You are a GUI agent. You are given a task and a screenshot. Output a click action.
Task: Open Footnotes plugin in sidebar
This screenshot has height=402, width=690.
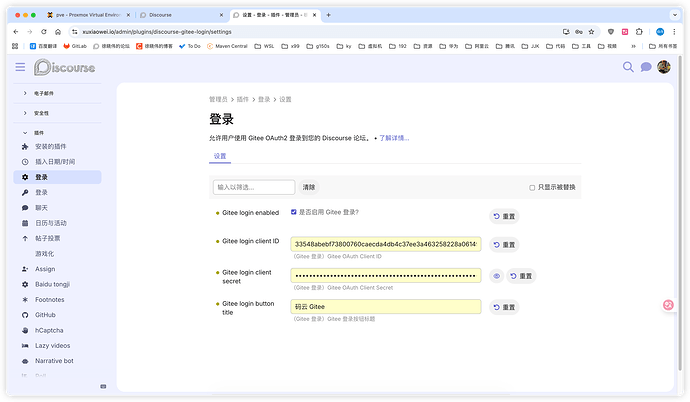click(49, 299)
